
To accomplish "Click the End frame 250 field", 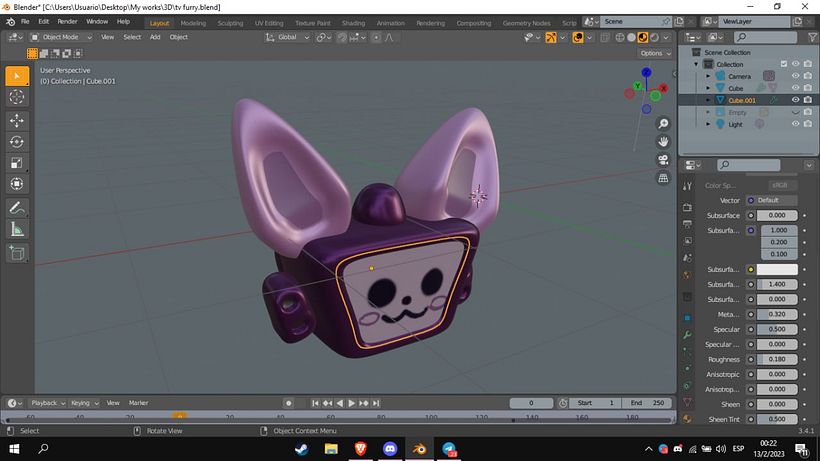I will click(647, 403).
